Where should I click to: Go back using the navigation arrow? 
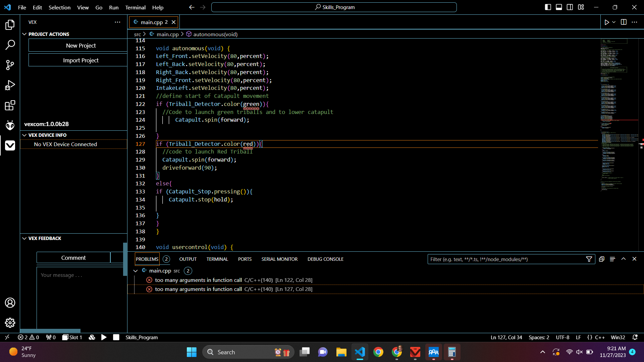(x=192, y=7)
